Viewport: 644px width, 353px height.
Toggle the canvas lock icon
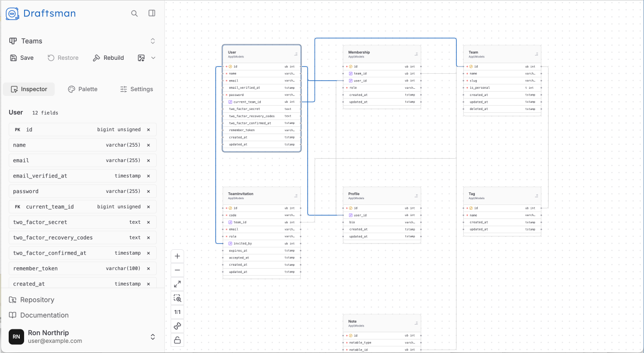coord(177,340)
